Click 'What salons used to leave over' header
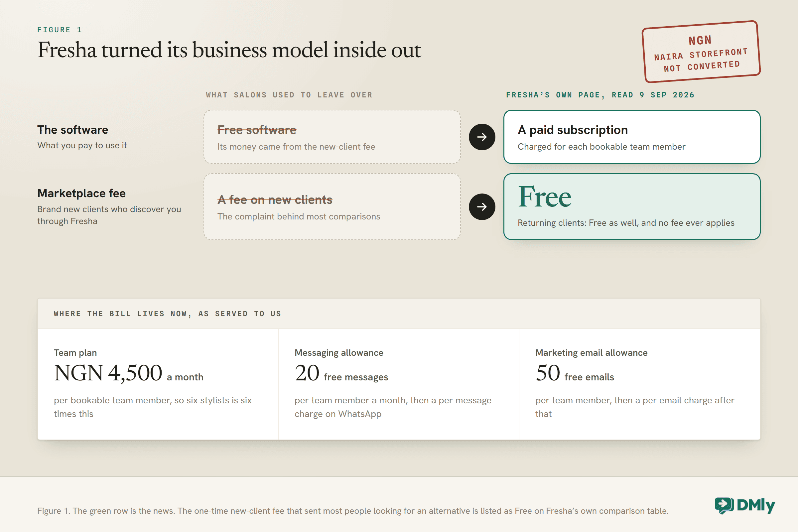 click(x=289, y=95)
